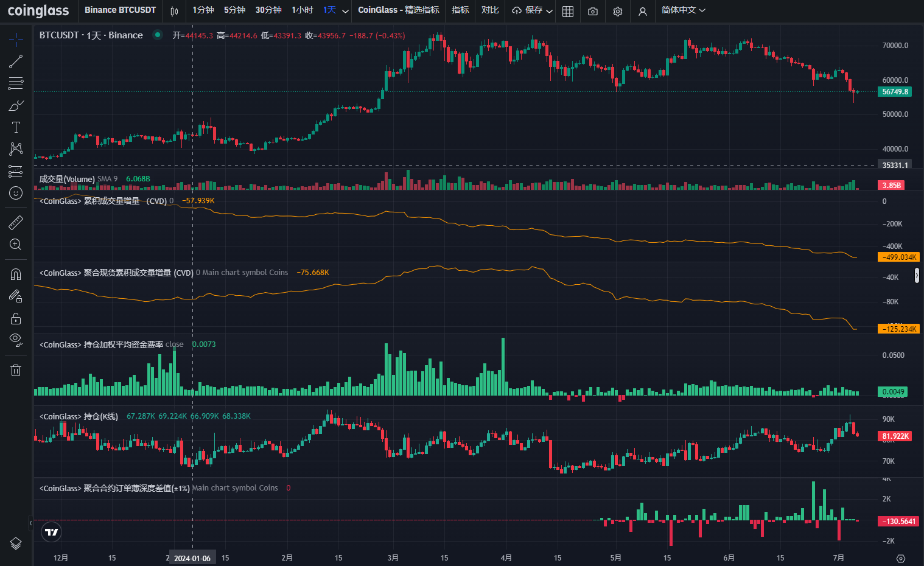The height and width of the screenshot is (566, 924).
Task: Toggle stay-in-drawing-mode pencil lock
Action: click(x=16, y=296)
